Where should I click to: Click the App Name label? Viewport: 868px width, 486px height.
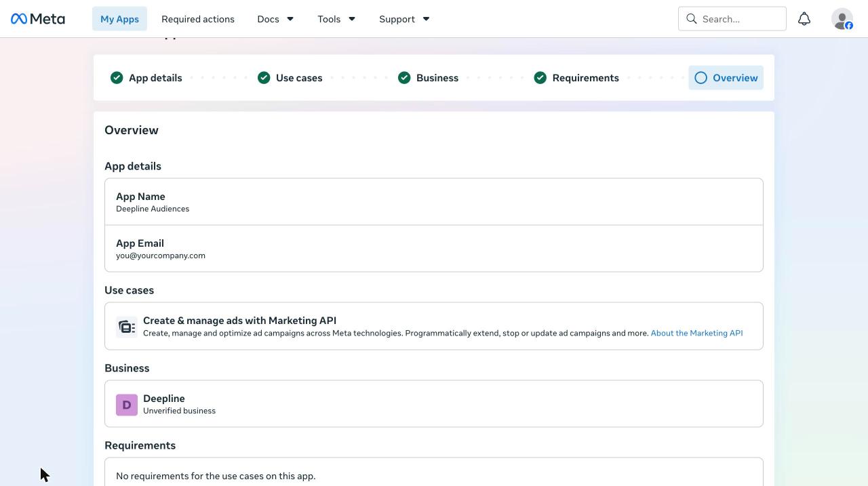(x=140, y=197)
